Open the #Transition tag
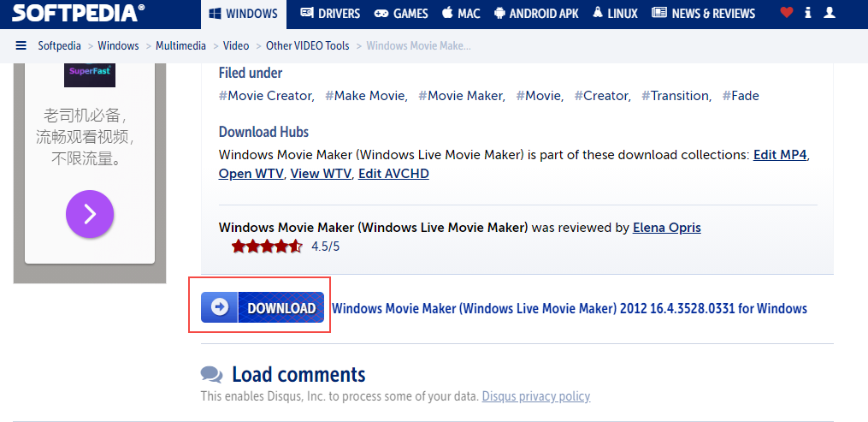Viewport: 868px width, 422px height. tap(676, 96)
